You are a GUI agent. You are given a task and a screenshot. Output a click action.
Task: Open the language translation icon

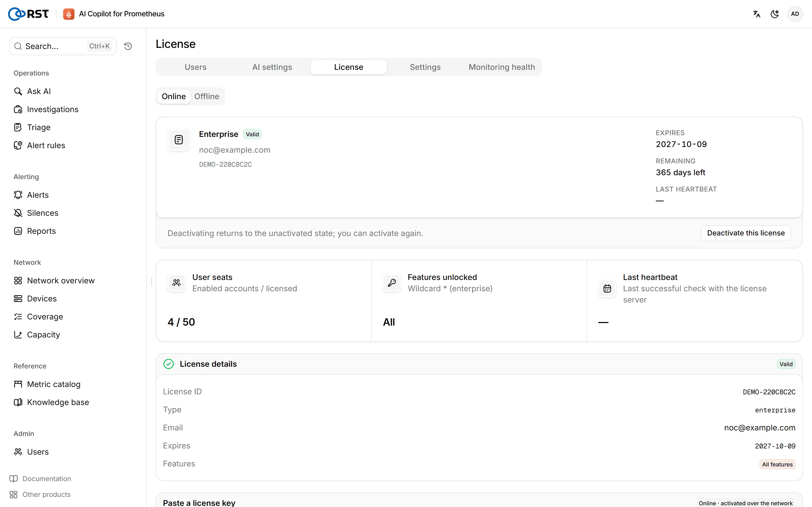(x=756, y=14)
